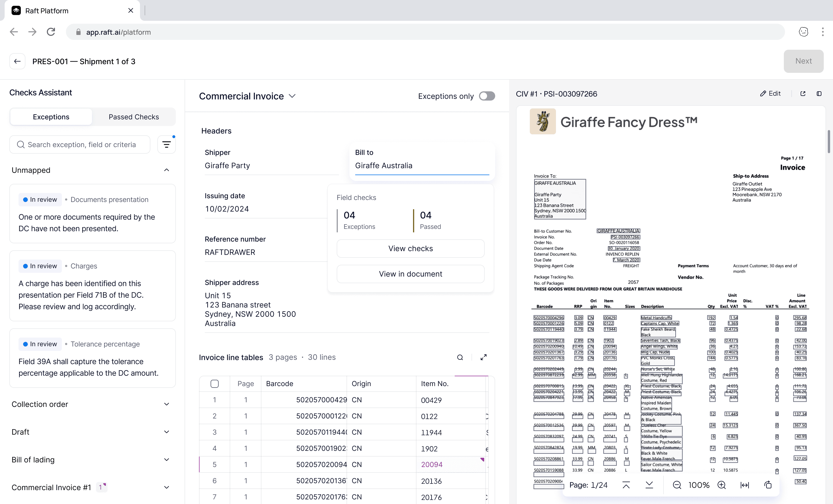Open the Commercial Invoice document dropdown

[248, 96]
